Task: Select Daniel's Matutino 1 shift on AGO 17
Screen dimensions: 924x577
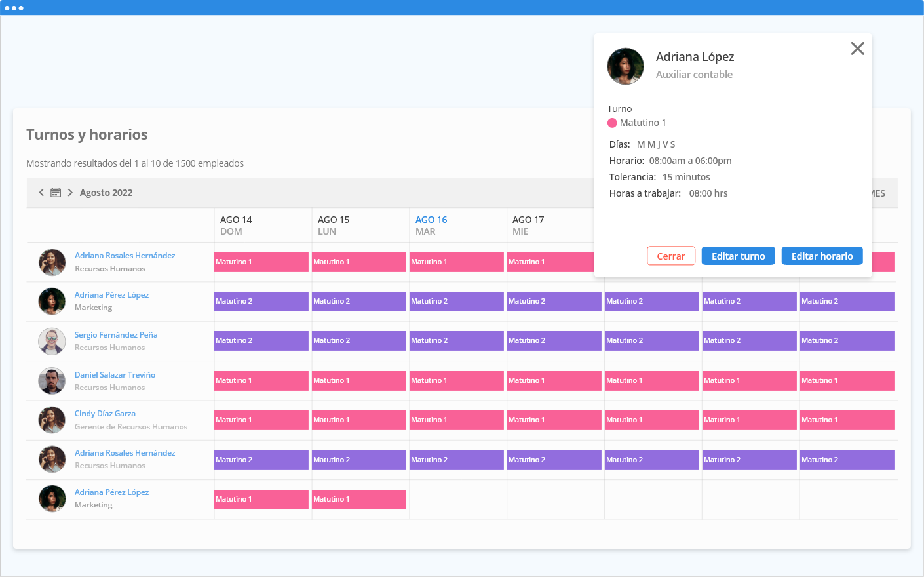Action: (x=554, y=381)
